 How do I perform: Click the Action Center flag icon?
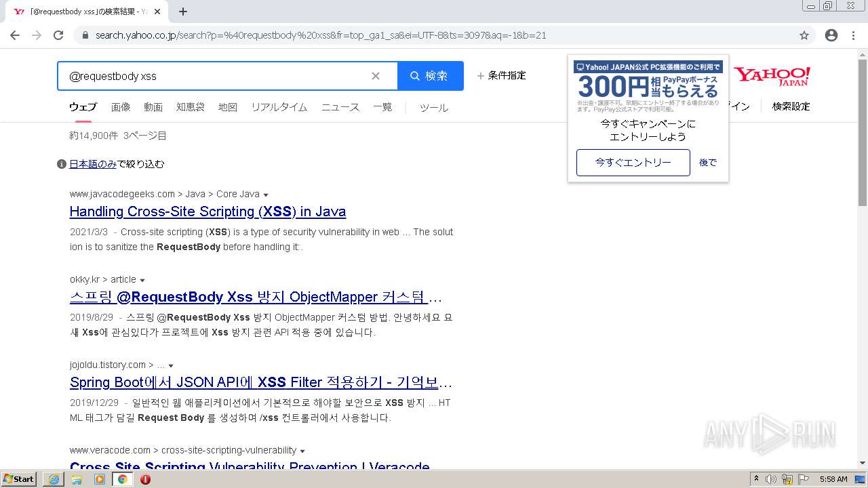[x=802, y=479]
